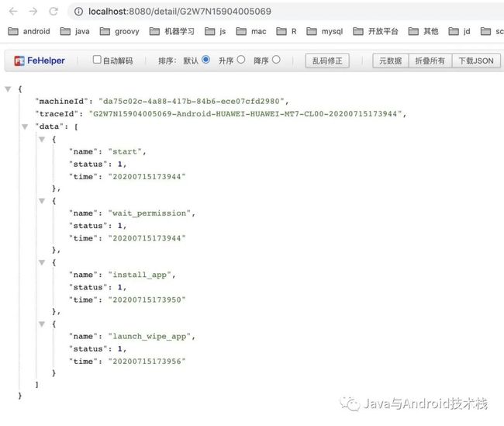
Task: Go back with the browser back arrow
Action: 13,12
